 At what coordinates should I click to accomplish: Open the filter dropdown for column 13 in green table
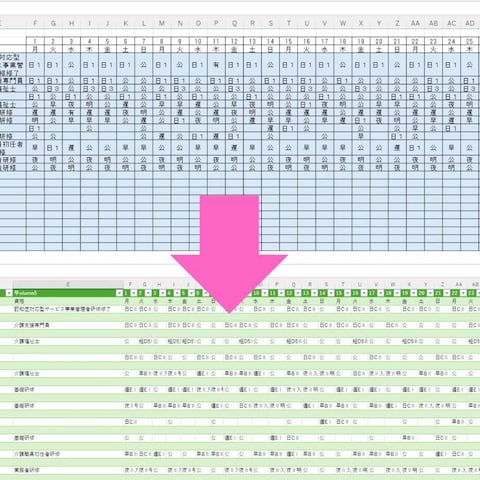click(x=315, y=293)
